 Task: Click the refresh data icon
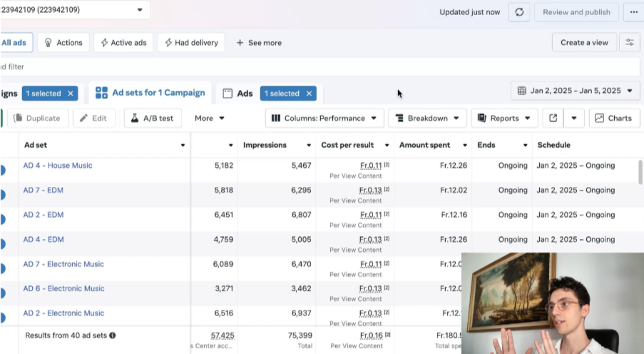[x=519, y=12]
